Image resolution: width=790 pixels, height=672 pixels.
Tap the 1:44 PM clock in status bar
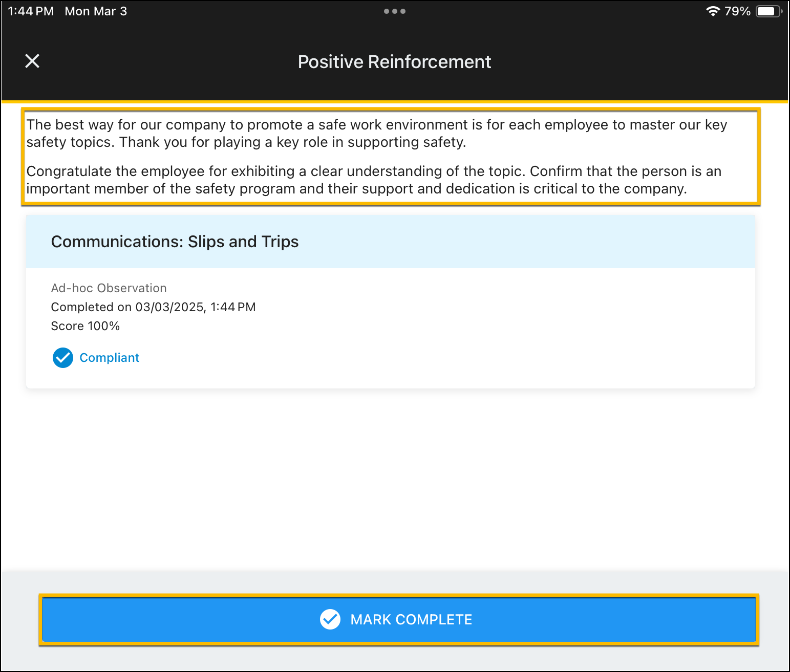(31, 11)
